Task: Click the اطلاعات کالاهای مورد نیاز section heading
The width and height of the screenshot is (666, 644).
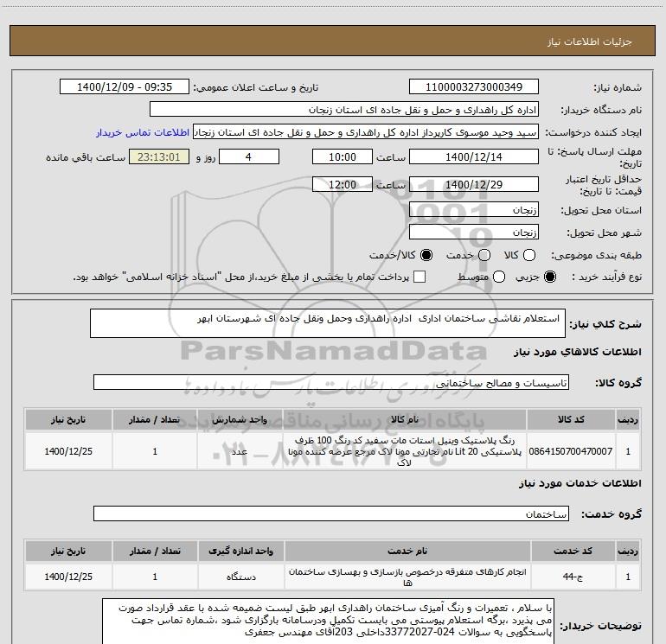Action: click(578, 352)
